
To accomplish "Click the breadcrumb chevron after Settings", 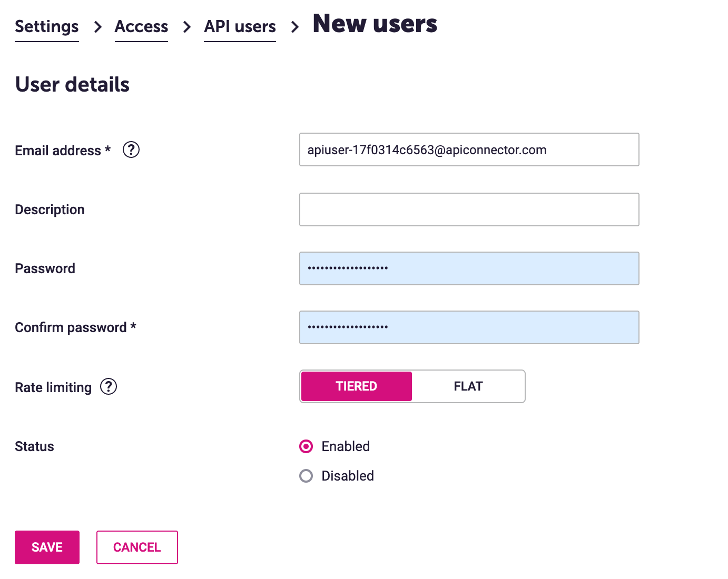I will 97,27.
